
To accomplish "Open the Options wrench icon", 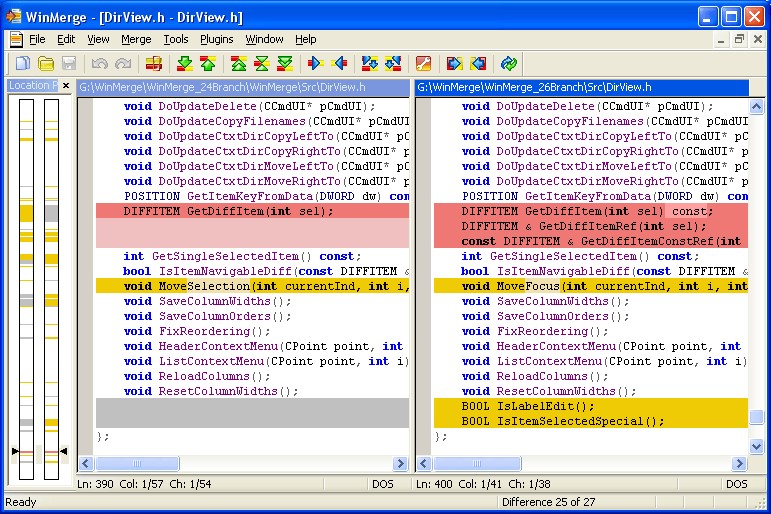I will (422, 64).
